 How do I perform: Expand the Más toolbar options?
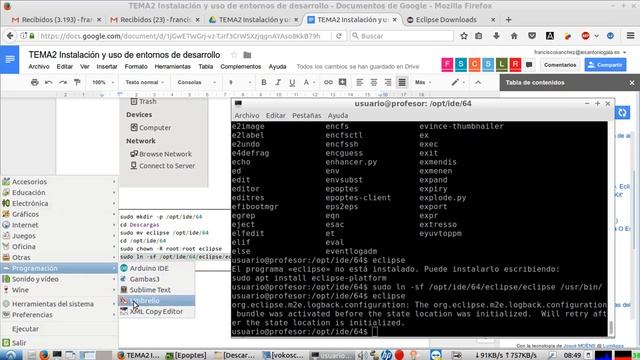pyautogui.click(x=423, y=82)
